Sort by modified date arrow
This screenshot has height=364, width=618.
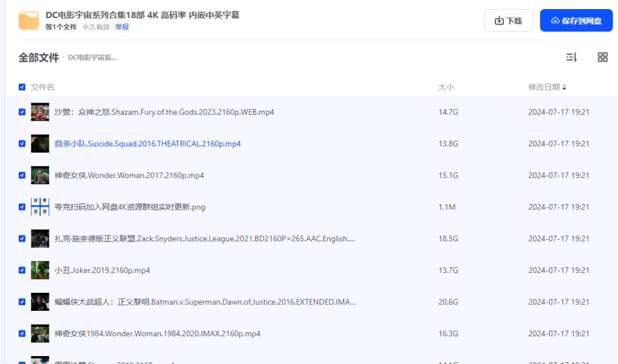pyautogui.click(x=564, y=87)
